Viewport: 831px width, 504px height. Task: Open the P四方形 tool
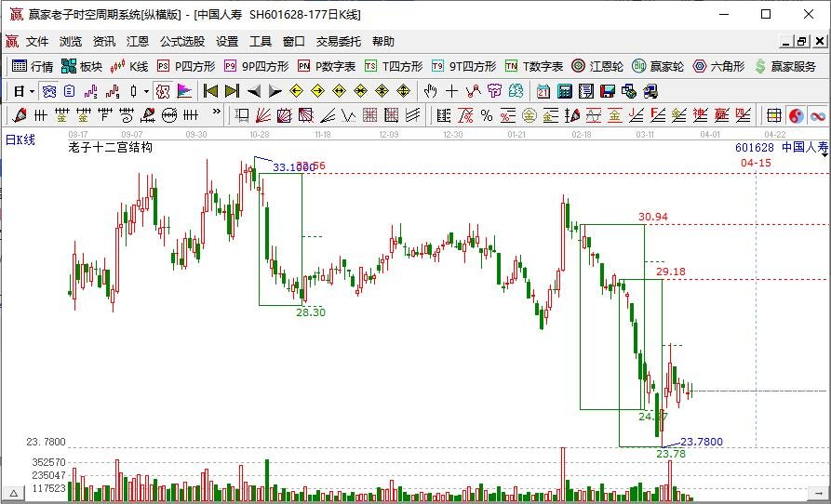tap(186, 66)
